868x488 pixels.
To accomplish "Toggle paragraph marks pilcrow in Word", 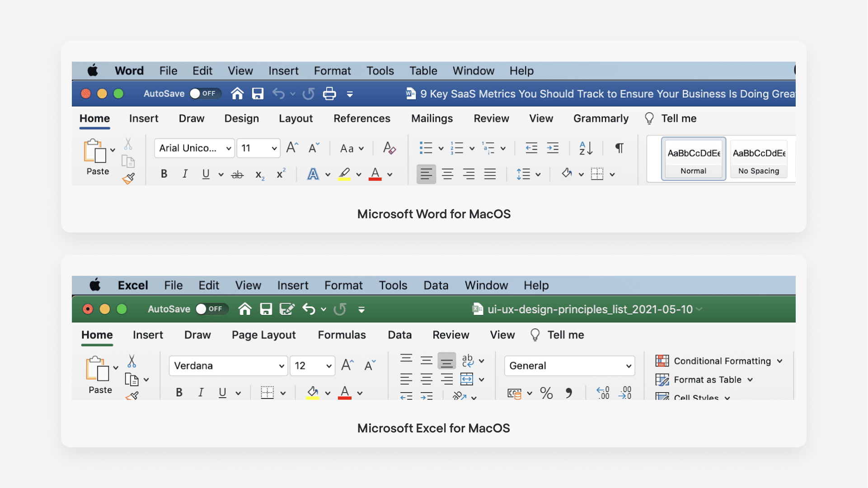I will click(619, 148).
